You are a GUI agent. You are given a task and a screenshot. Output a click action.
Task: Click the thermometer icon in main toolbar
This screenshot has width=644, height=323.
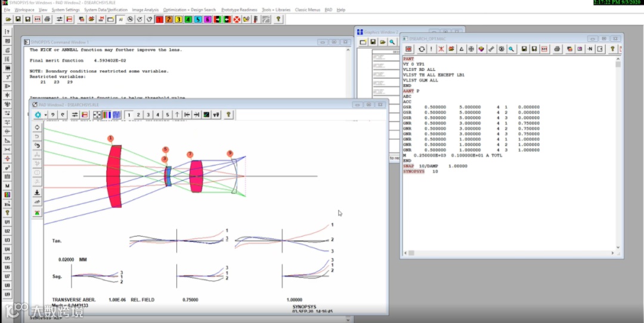coord(256,19)
